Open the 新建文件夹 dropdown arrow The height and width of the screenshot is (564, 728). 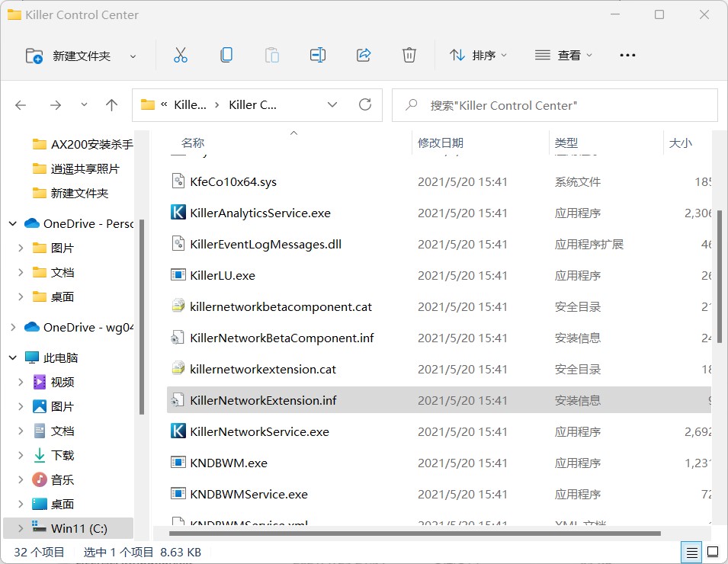pos(133,56)
